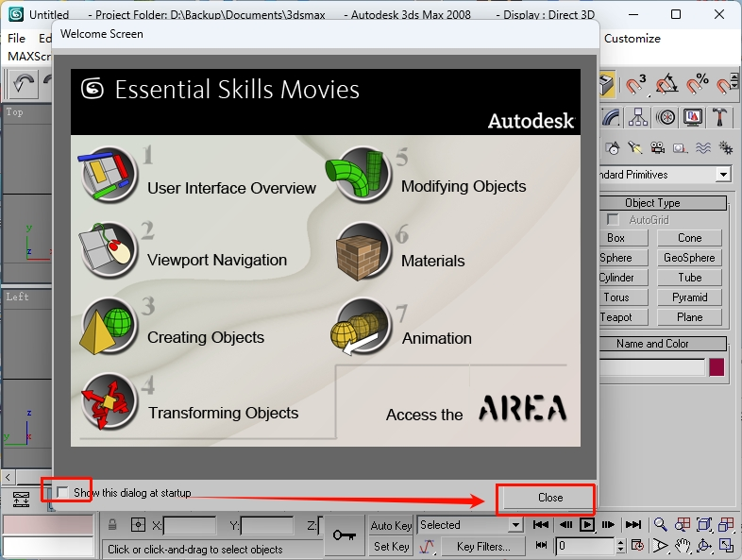Viewport: 742px width, 560px height.
Task: Toggle the Auto Key animation mode
Action: [x=391, y=525]
